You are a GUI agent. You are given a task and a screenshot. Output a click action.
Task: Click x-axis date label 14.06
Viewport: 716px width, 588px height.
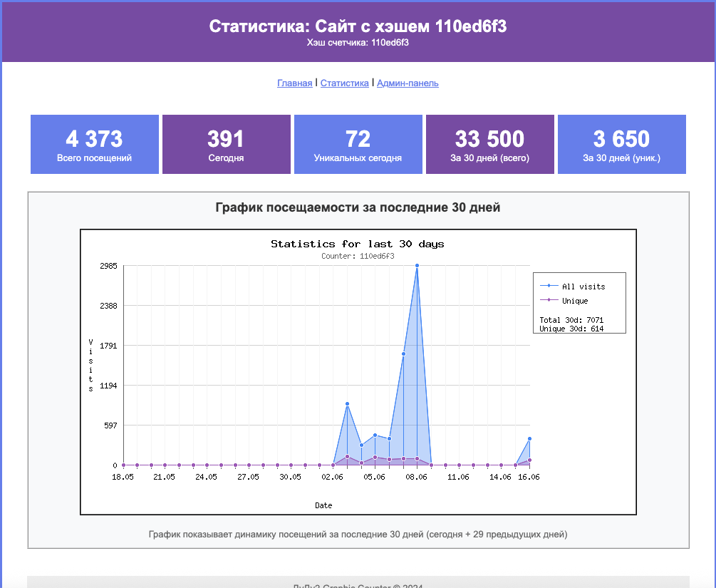click(500, 477)
